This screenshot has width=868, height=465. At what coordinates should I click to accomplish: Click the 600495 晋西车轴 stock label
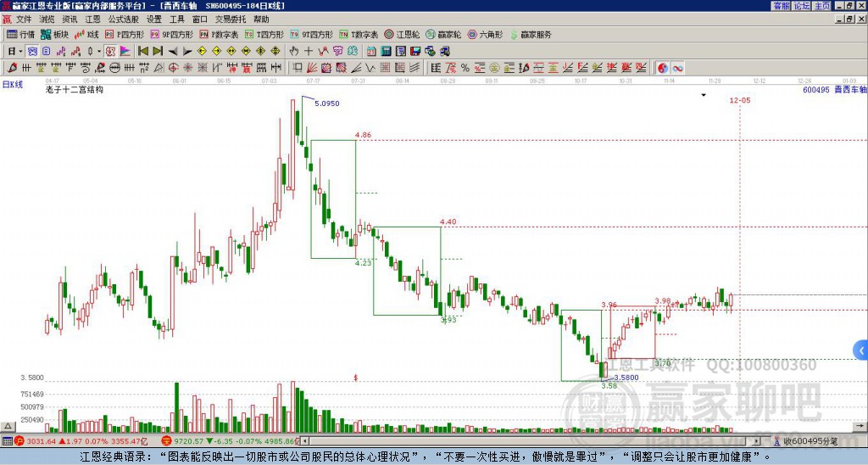pyautogui.click(x=834, y=89)
